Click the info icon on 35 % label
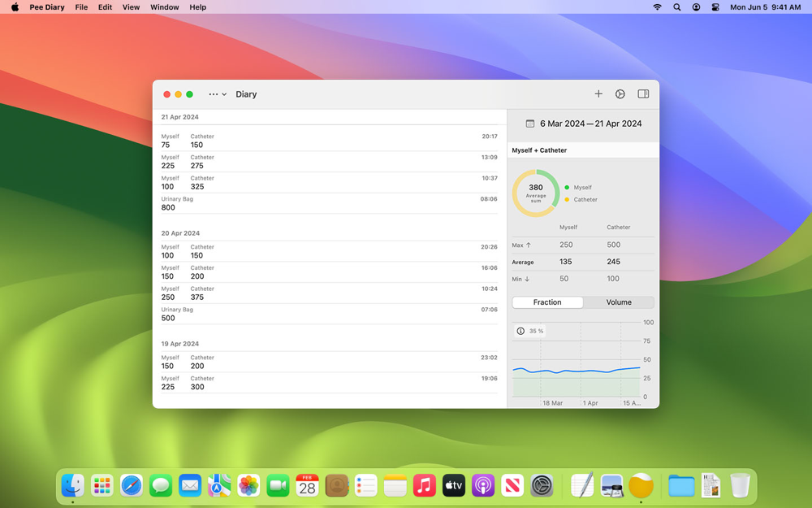 point(520,331)
